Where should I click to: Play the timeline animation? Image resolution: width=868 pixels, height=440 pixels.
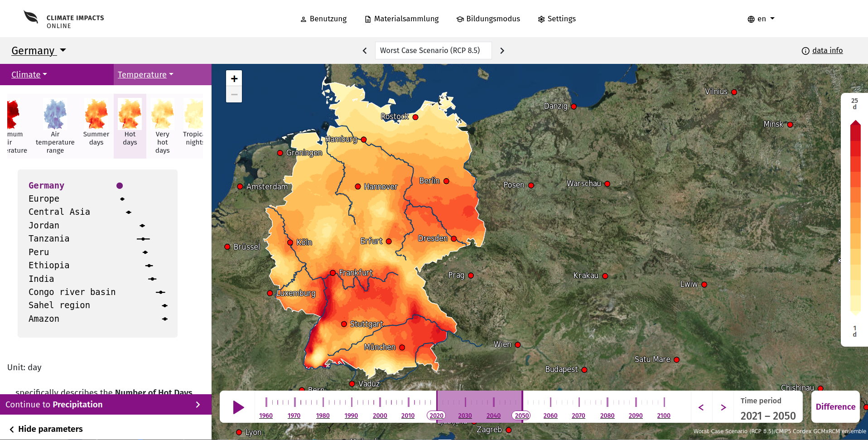point(238,407)
